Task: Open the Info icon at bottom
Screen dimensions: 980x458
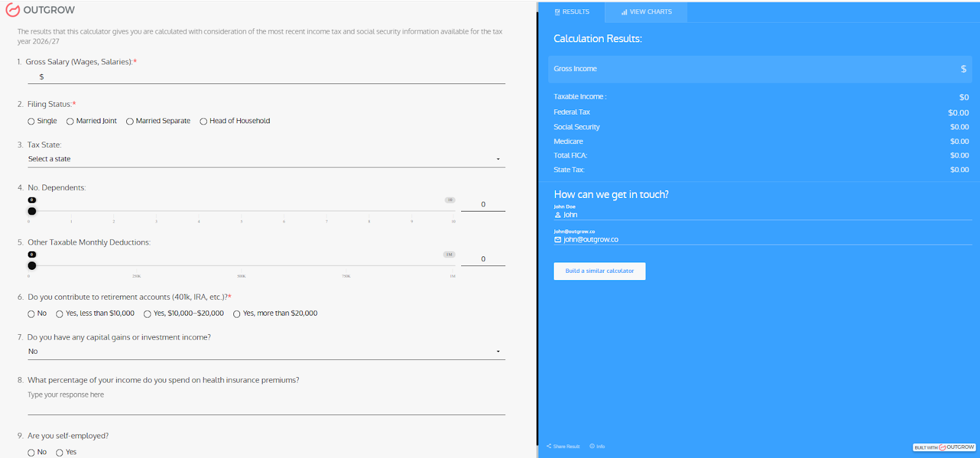Action: coord(592,446)
